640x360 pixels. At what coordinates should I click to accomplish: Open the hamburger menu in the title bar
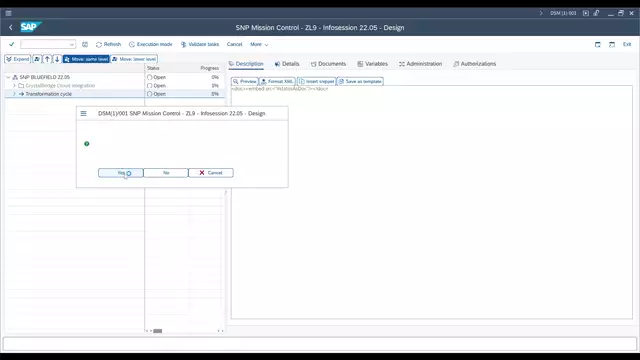pyautogui.click(x=8, y=13)
